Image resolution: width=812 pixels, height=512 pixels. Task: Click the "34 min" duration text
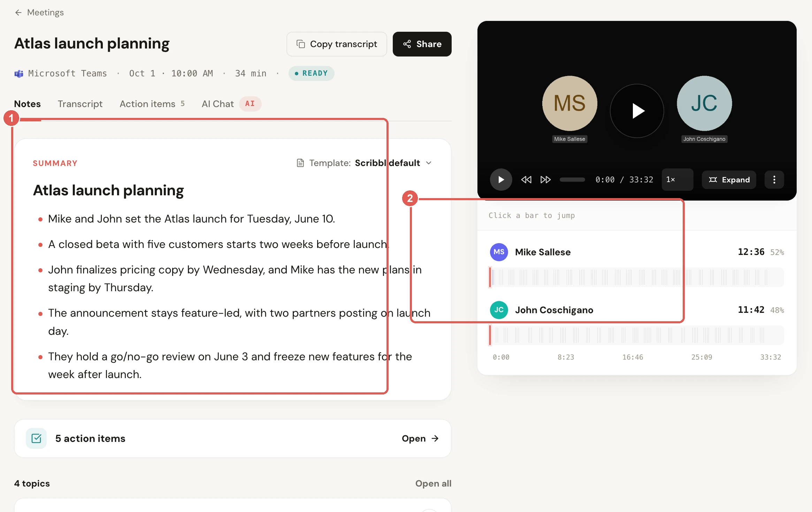(251, 73)
